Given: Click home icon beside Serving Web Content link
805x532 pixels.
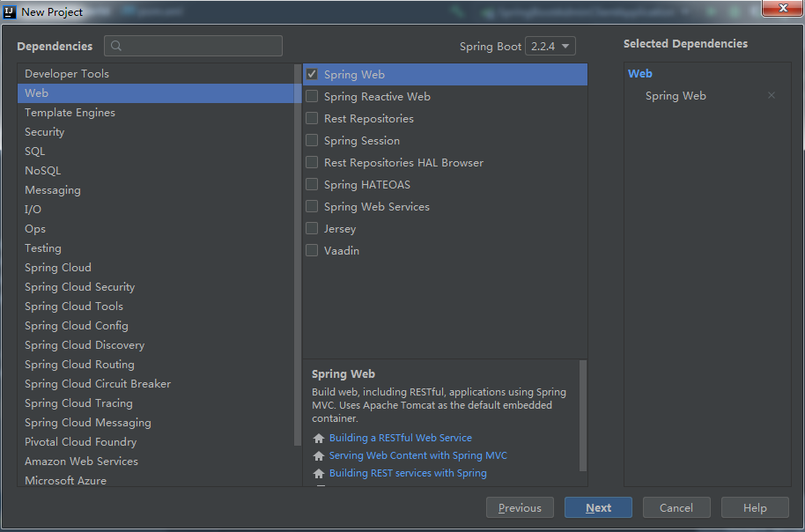Looking at the screenshot, I should point(319,456).
